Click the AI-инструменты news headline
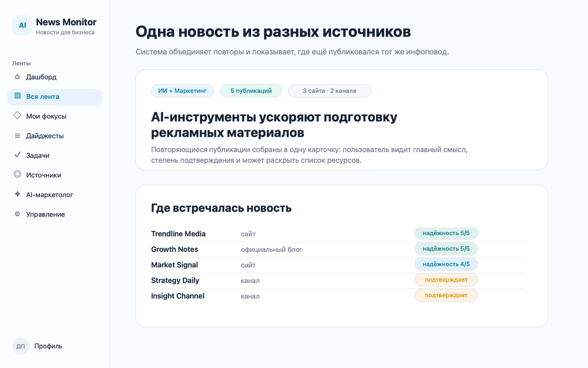The width and height of the screenshot is (588, 368). point(274,125)
